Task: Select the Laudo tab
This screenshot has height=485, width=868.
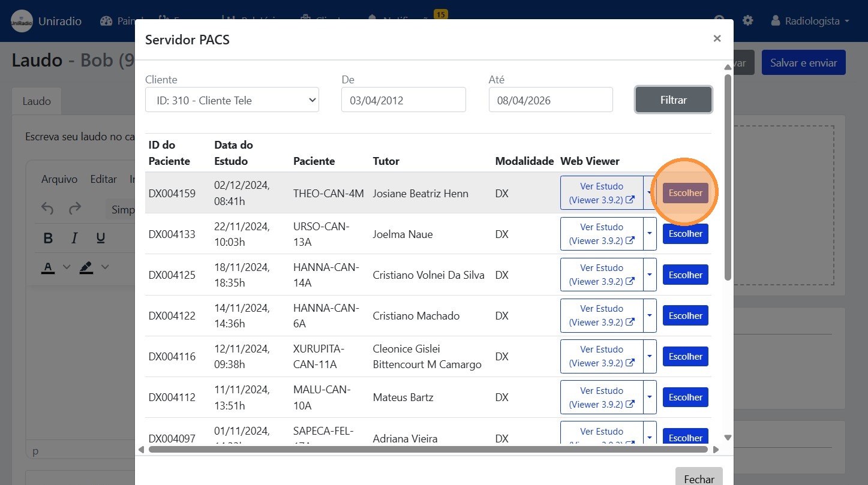Action: 37,101
